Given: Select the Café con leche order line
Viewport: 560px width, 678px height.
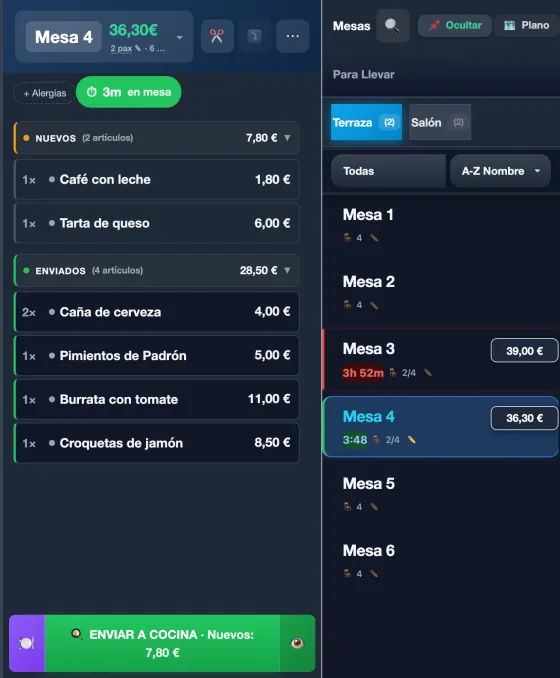Looking at the screenshot, I should (x=157, y=179).
